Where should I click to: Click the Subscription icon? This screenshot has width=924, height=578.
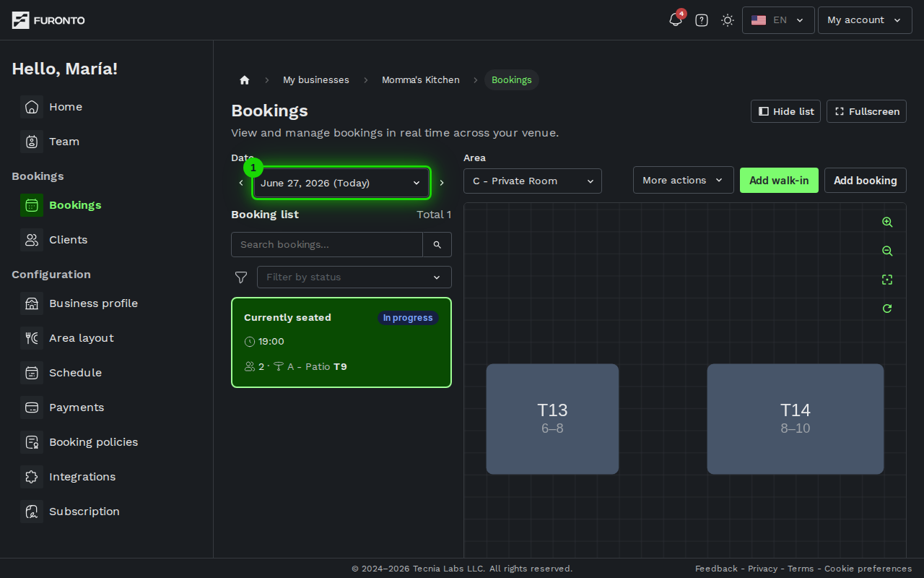click(x=32, y=512)
